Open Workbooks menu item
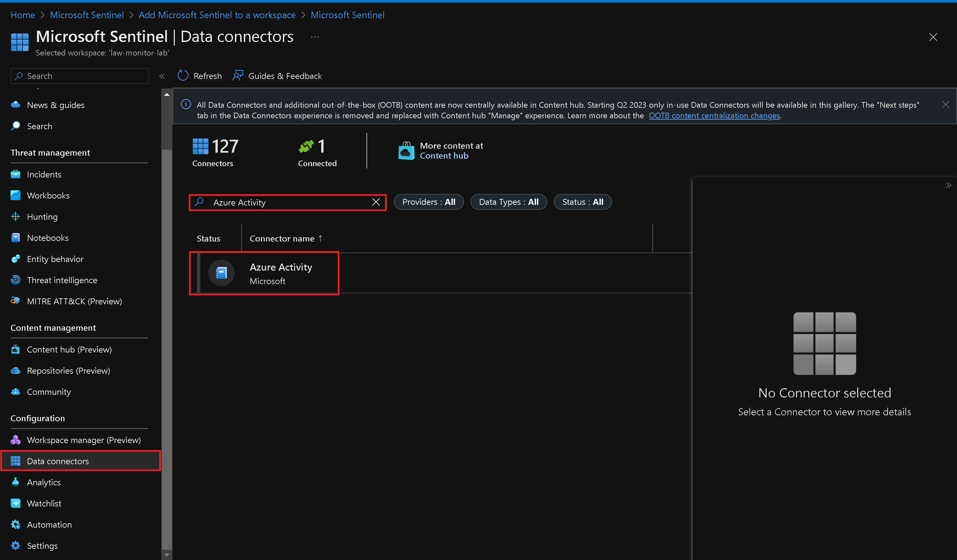957x560 pixels. coord(48,196)
